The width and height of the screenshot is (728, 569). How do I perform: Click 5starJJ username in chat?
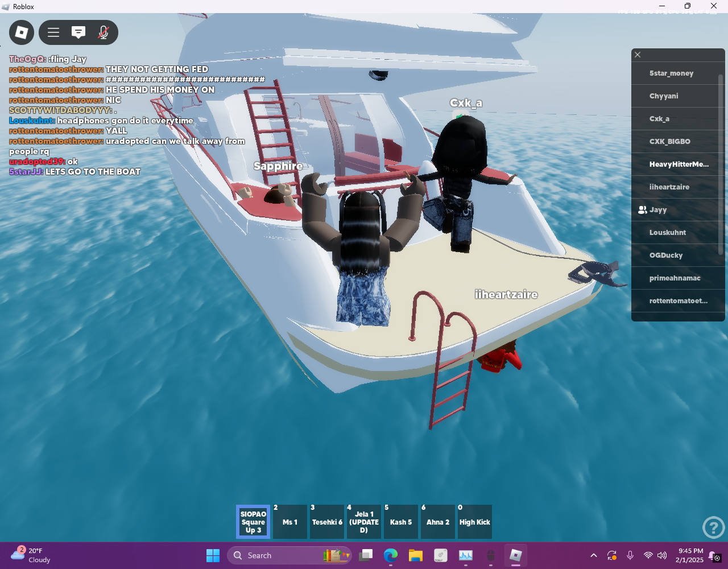pos(26,172)
